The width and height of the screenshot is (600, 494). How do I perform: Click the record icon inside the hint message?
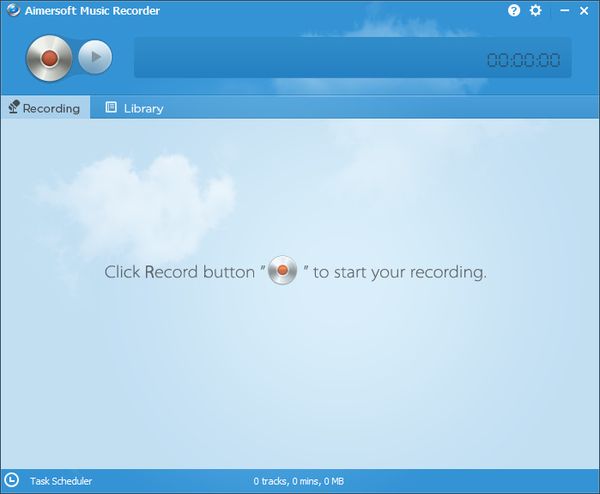tap(282, 270)
